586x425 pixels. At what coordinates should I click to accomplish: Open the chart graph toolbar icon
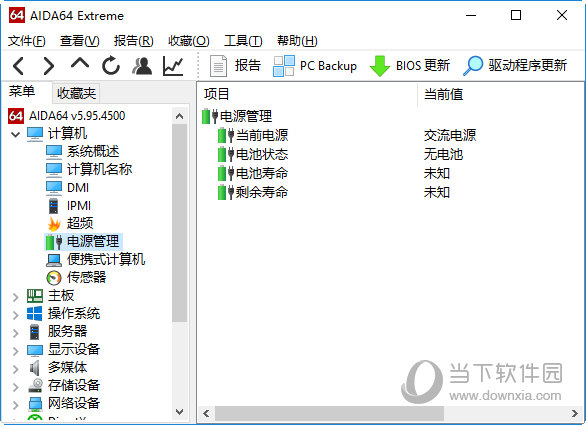pyautogui.click(x=173, y=66)
